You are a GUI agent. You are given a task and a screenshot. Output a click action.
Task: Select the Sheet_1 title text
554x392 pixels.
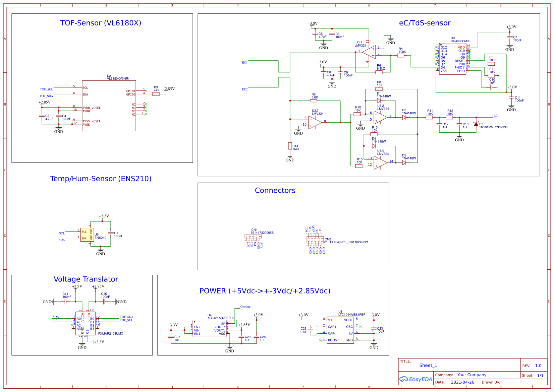428,366
